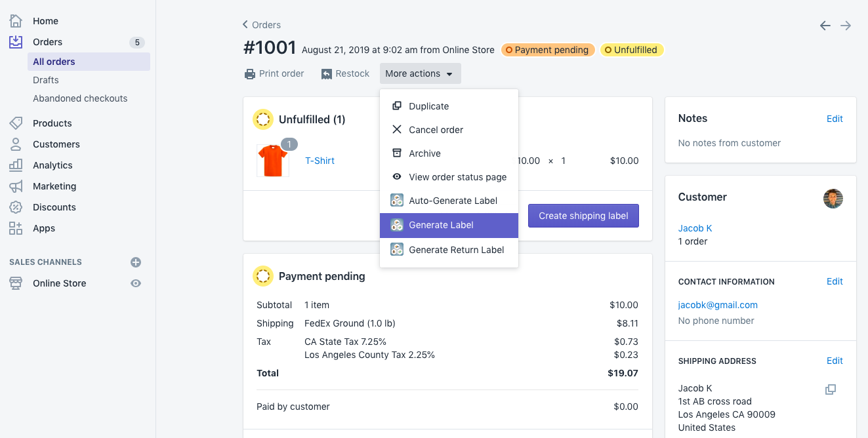The width and height of the screenshot is (868, 438).
Task: Open the More actions dropdown
Action: point(420,73)
